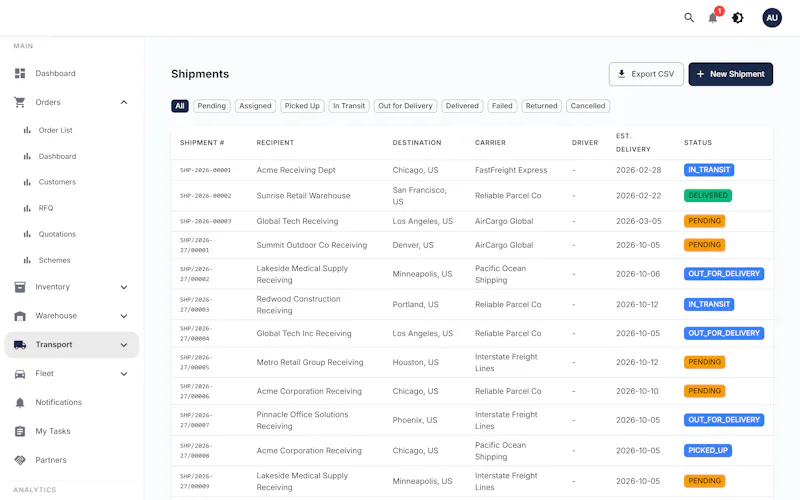The image size is (800, 500).
Task: Click the Export CSV button
Action: click(x=646, y=74)
